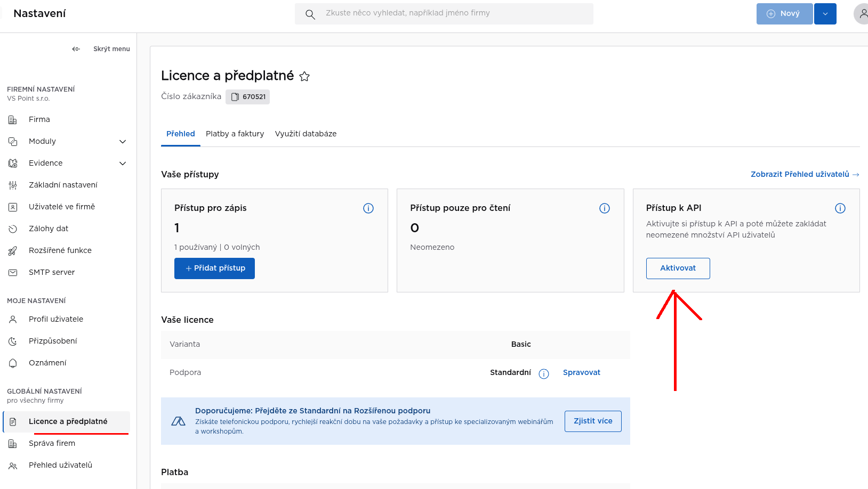This screenshot has width=868, height=489.
Task: Expand the Moduly section chevron
Action: point(123,142)
